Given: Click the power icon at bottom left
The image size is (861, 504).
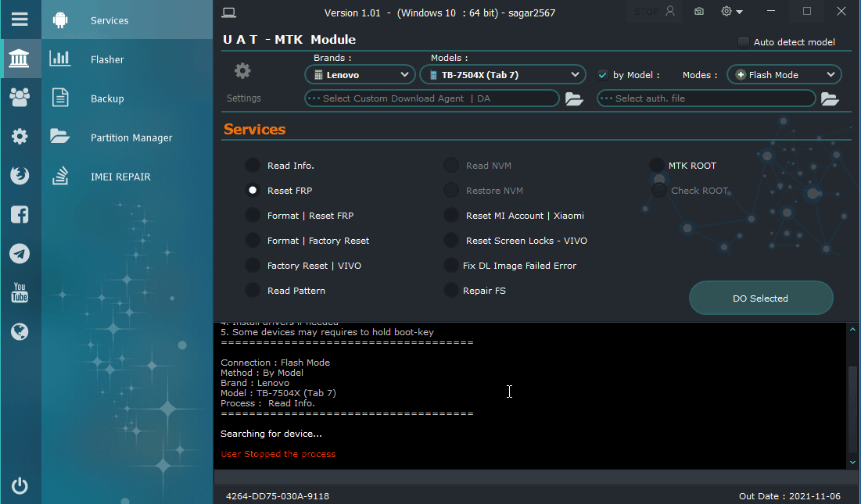Looking at the screenshot, I should coord(20,486).
